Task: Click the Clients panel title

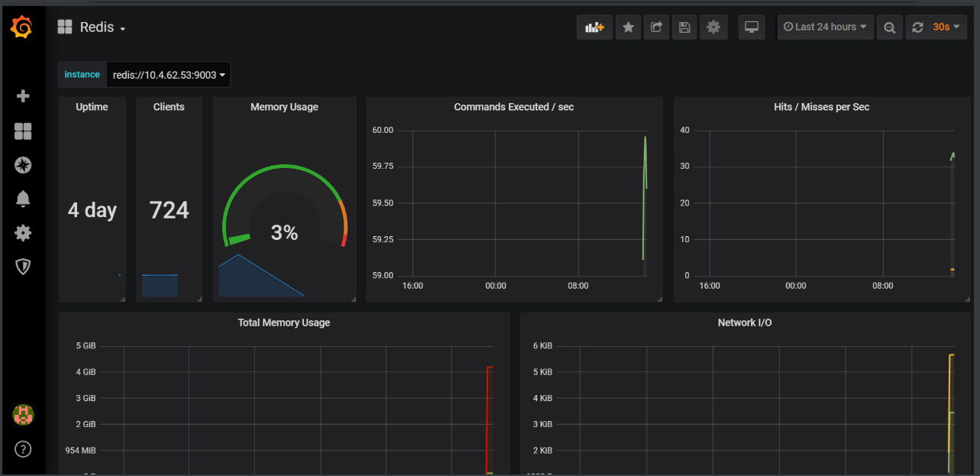Action: click(169, 107)
